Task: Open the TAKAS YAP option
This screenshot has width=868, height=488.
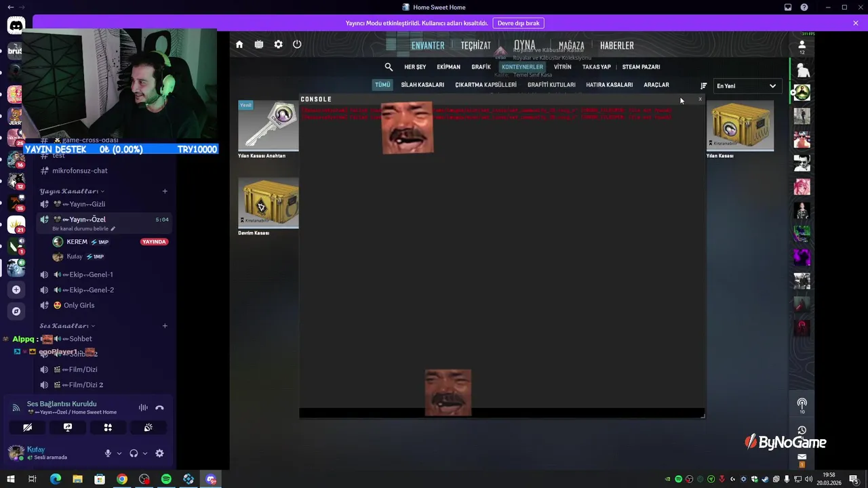Action: 597,67
